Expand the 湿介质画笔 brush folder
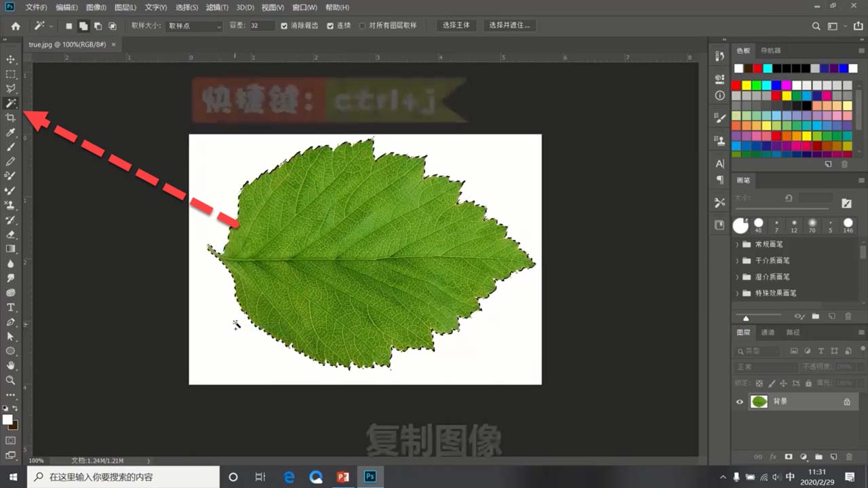The height and width of the screenshot is (488, 868). (737, 277)
